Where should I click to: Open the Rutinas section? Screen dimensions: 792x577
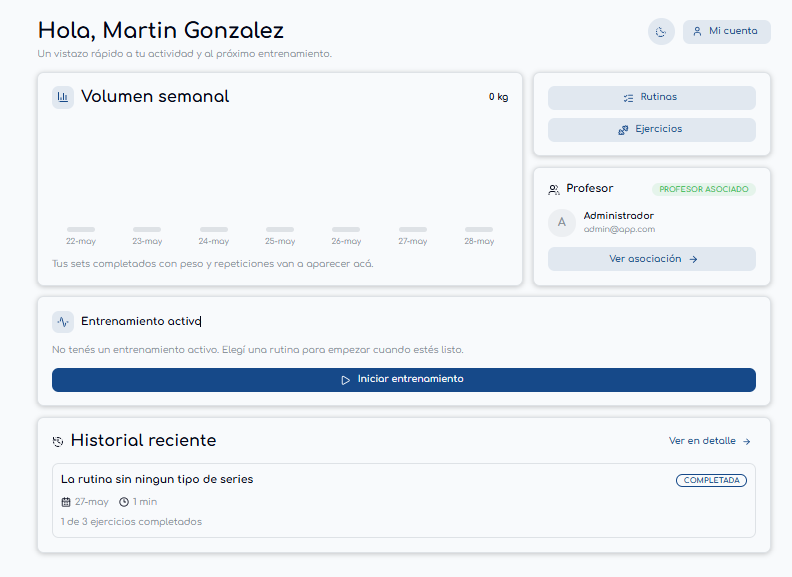(x=652, y=98)
